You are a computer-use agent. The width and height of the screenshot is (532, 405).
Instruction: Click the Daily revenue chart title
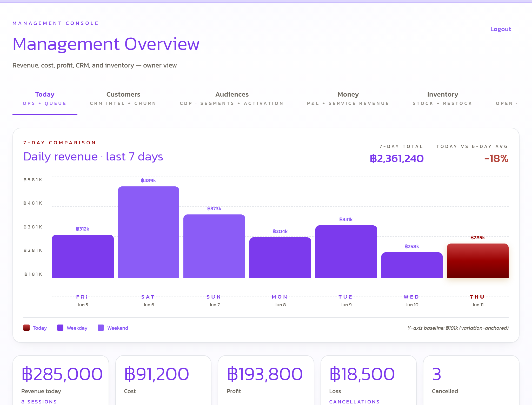coord(93,157)
